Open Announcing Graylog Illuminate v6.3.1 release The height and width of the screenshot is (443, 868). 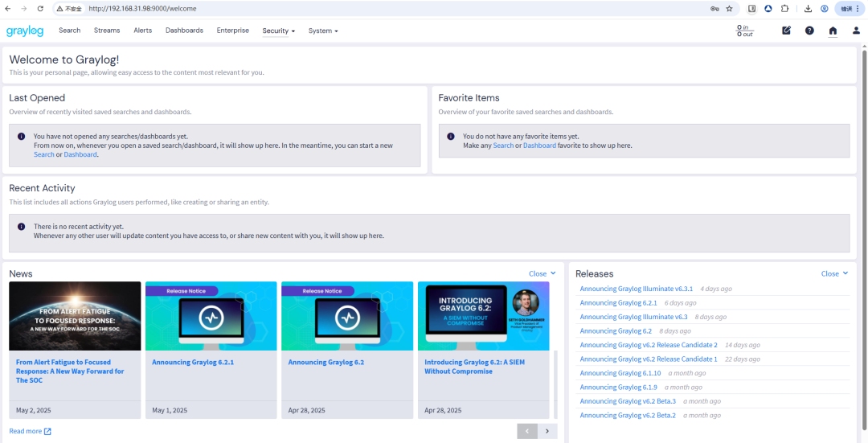636,289
